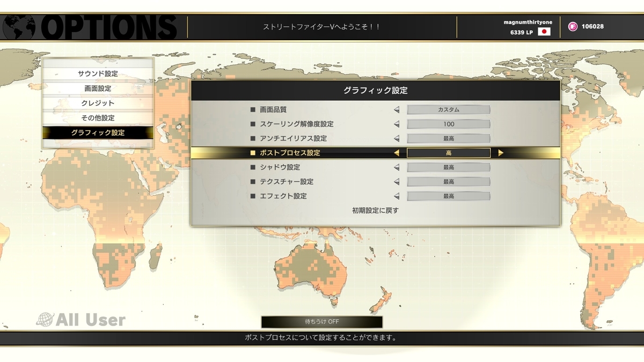
Task: Open the クレジット menu item
Action: [x=98, y=103]
